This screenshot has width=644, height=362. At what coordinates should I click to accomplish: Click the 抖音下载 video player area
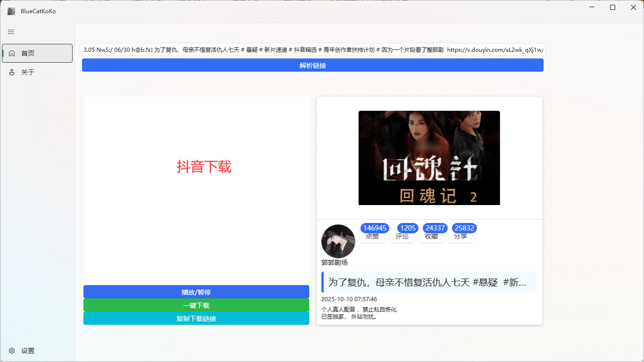196,189
